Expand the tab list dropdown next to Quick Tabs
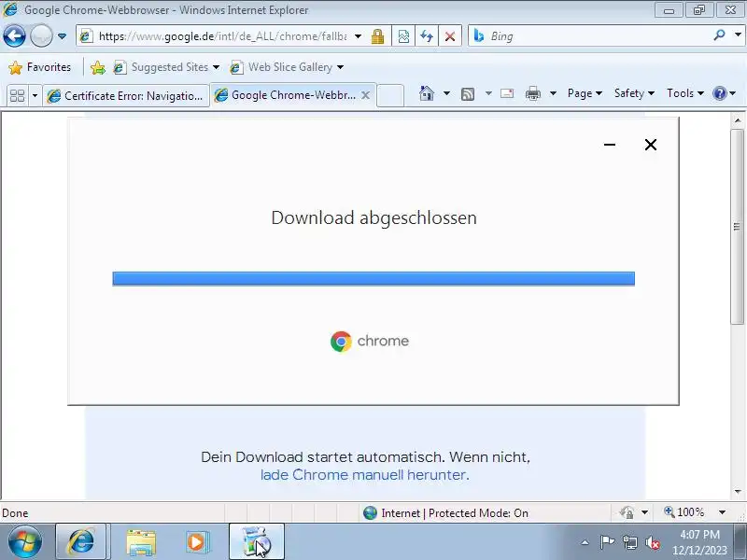Image resolution: width=747 pixels, height=560 pixels. tap(35, 95)
